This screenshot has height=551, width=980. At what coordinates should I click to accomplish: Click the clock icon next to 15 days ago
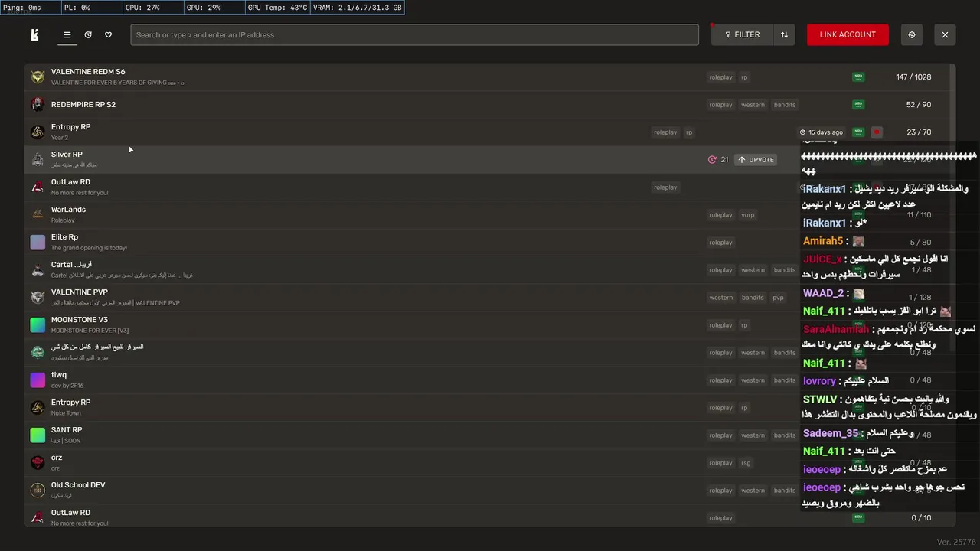tap(802, 132)
